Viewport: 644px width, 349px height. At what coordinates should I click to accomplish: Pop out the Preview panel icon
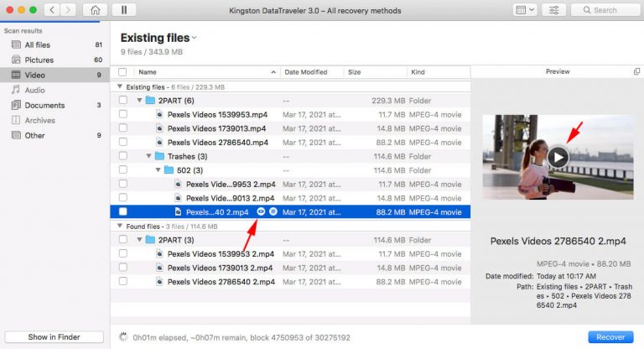[x=636, y=71]
